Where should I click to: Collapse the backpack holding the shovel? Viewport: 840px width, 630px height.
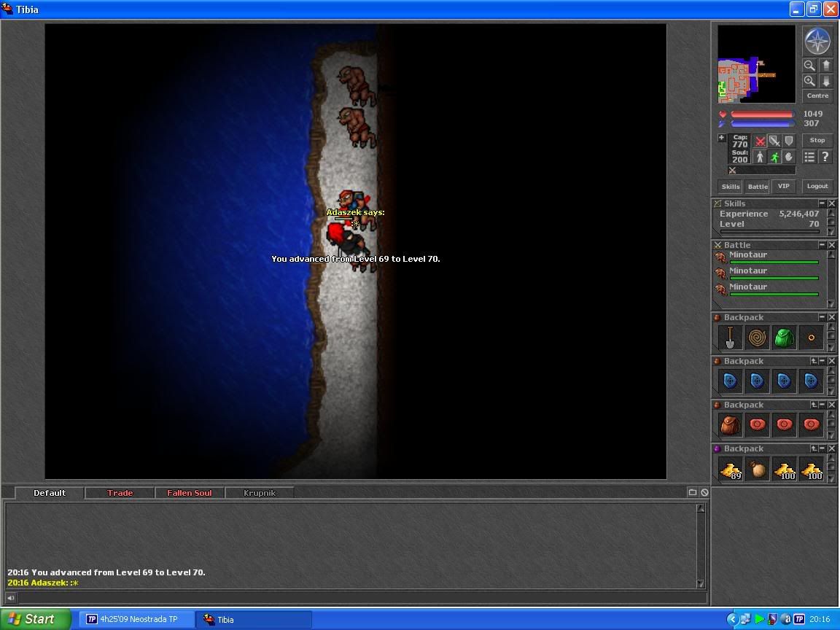822,317
